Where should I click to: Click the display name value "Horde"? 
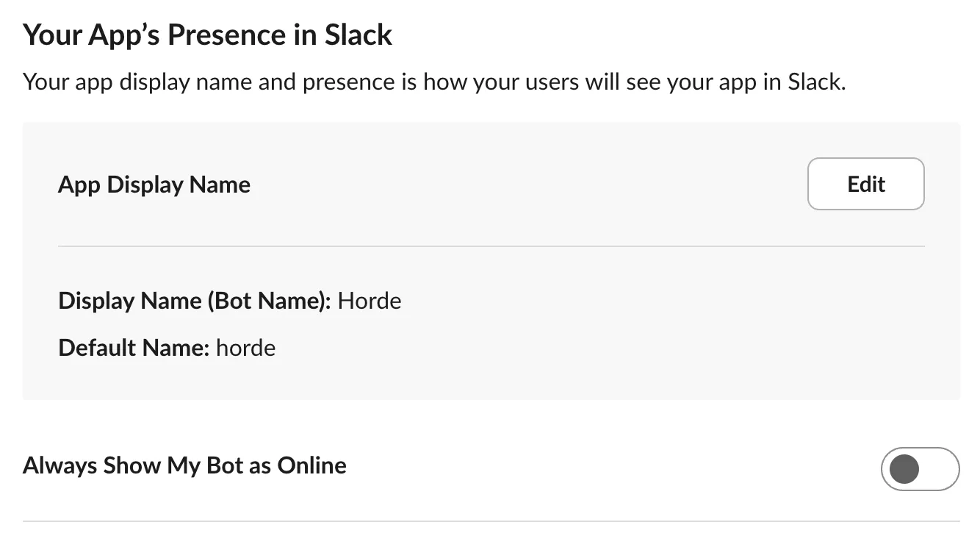[x=370, y=301]
